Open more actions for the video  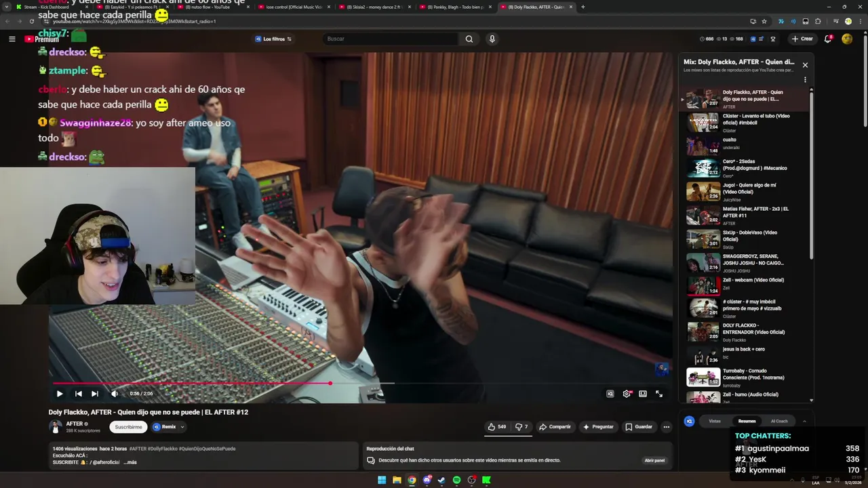666,426
